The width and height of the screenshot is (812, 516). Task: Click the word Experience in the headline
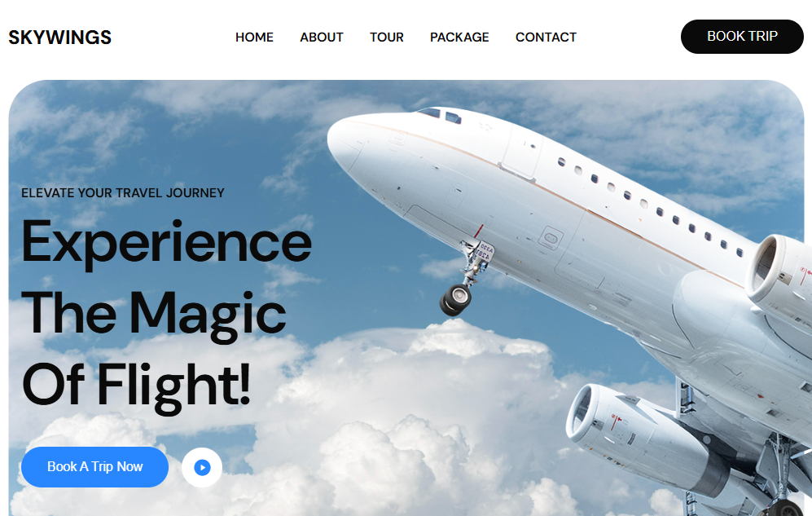click(167, 244)
